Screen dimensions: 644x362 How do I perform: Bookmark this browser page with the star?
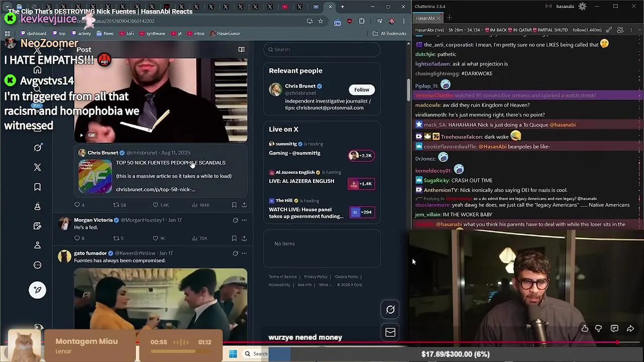tap(320, 21)
